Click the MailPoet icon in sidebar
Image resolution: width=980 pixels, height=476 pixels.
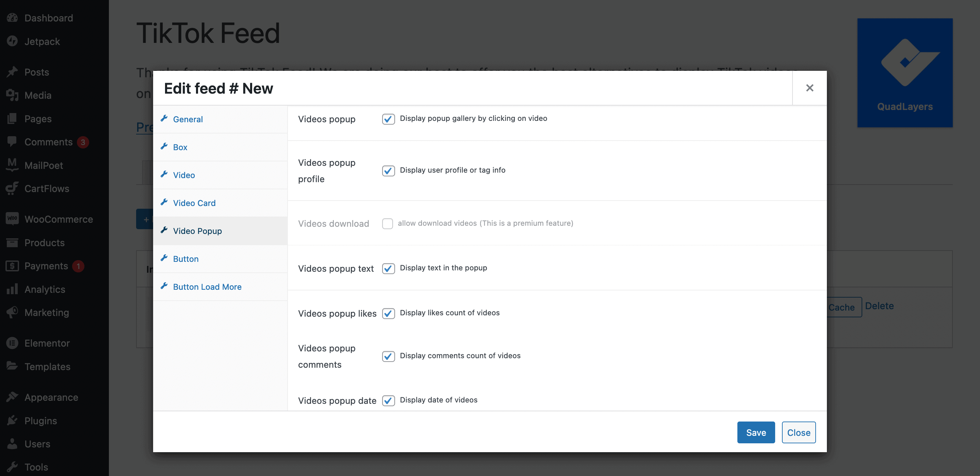tap(12, 165)
